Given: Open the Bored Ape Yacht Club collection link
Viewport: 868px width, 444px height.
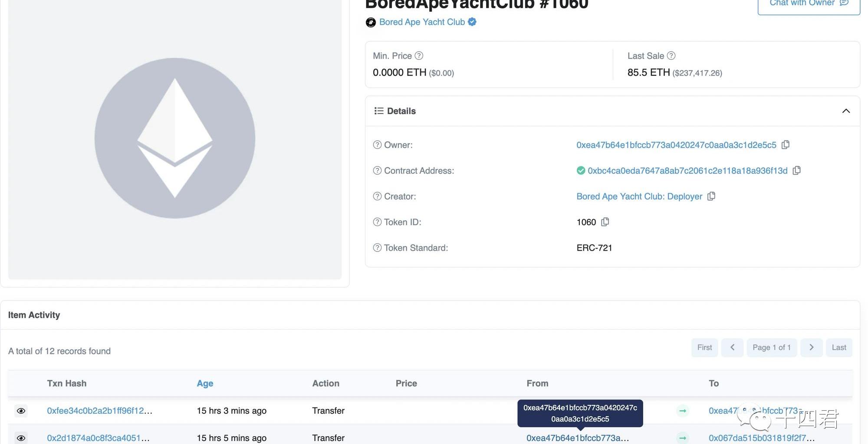Looking at the screenshot, I should click(x=422, y=22).
